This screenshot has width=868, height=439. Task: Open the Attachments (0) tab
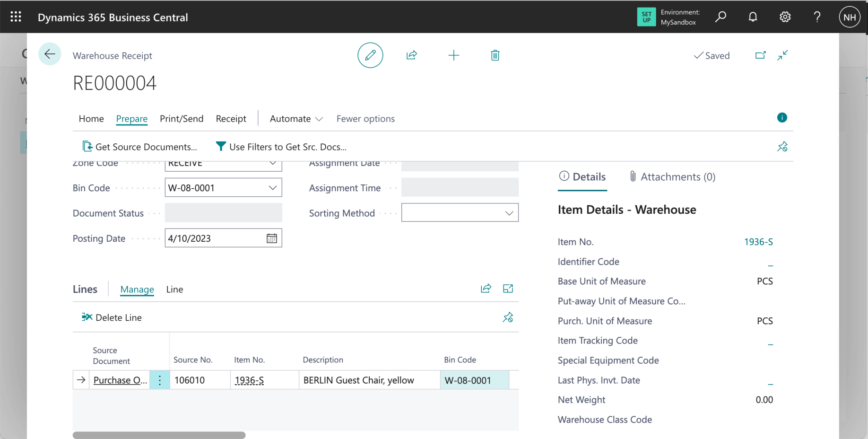[x=672, y=177]
